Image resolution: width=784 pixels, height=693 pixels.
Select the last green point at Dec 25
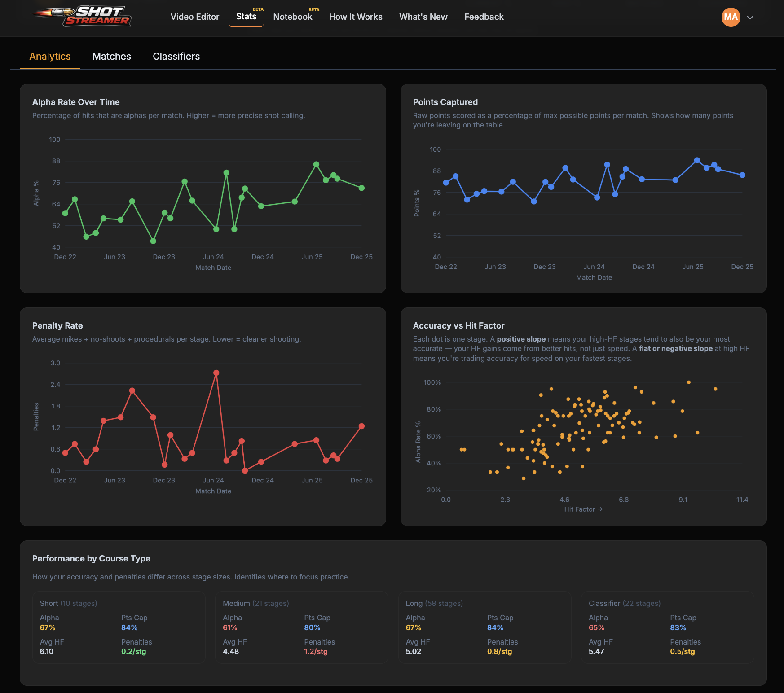pyautogui.click(x=361, y=188)
